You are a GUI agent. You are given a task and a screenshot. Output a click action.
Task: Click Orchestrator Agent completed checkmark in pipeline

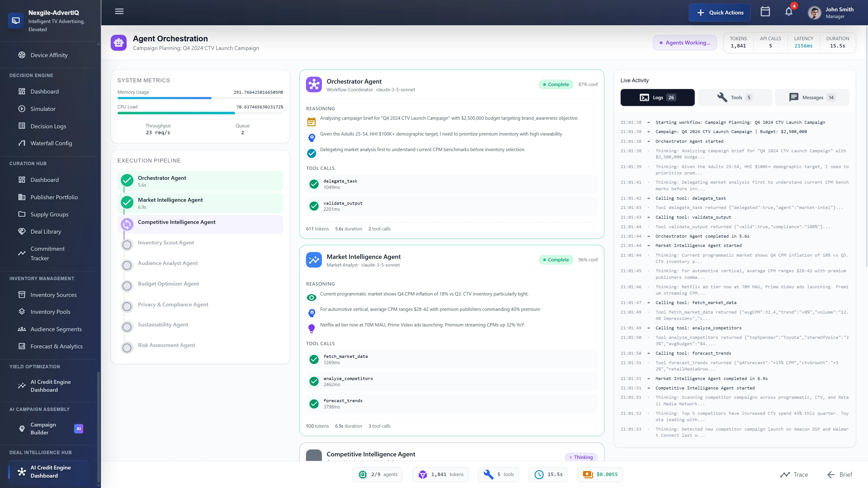127,181
